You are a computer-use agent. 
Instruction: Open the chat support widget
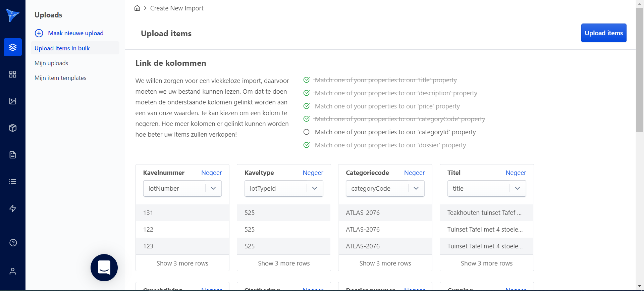click(104, 268)
